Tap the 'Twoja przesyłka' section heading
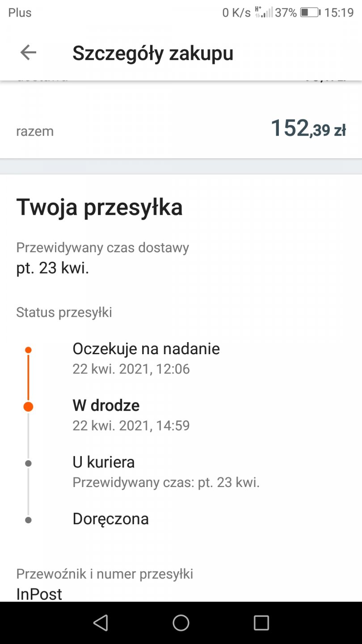The width and height of the screenshot is (362, 644). click(99, 208)
